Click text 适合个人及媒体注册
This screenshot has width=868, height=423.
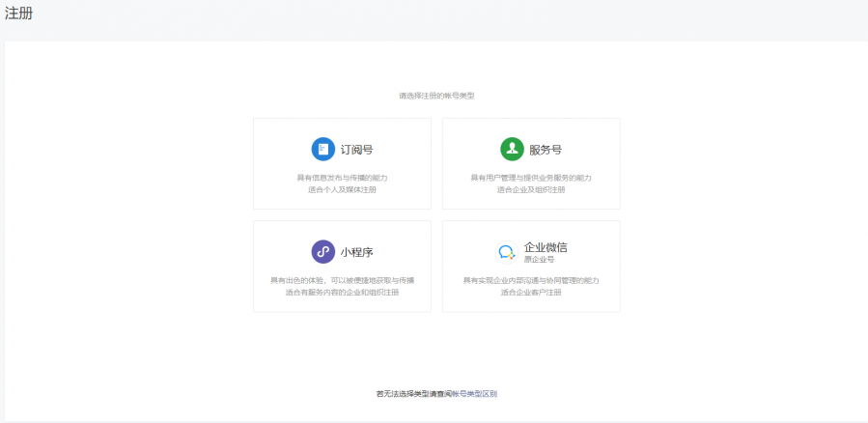342,190
